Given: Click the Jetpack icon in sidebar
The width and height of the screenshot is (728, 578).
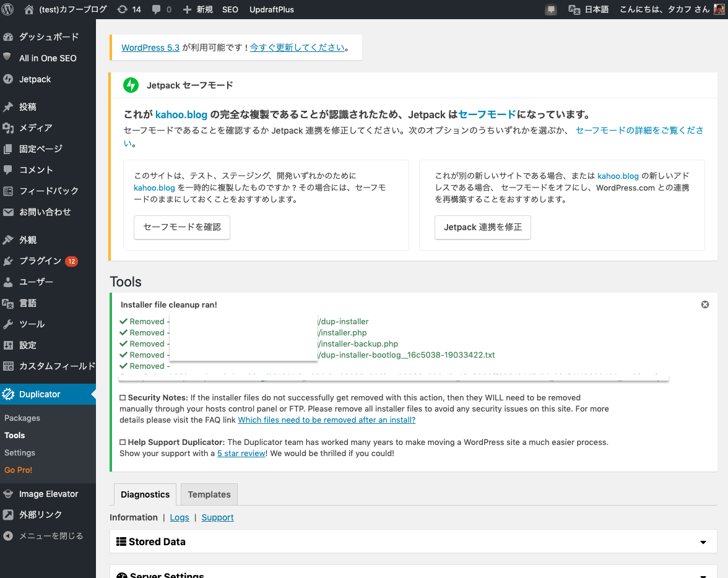Looking at the screenshot, I should point(8,79).
